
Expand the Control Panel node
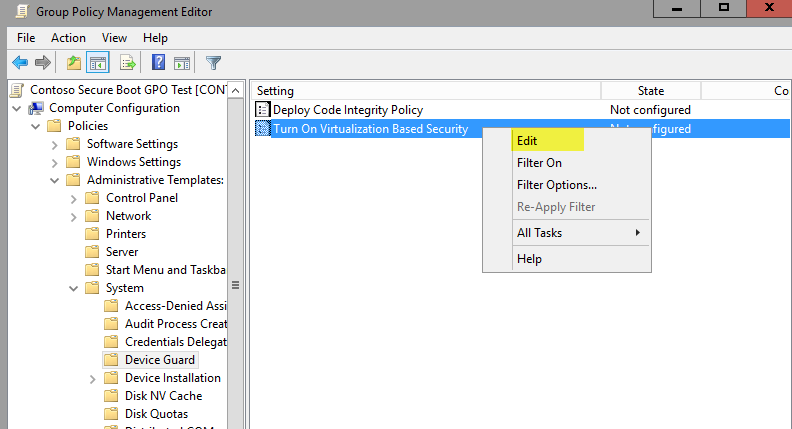(74, 199)
